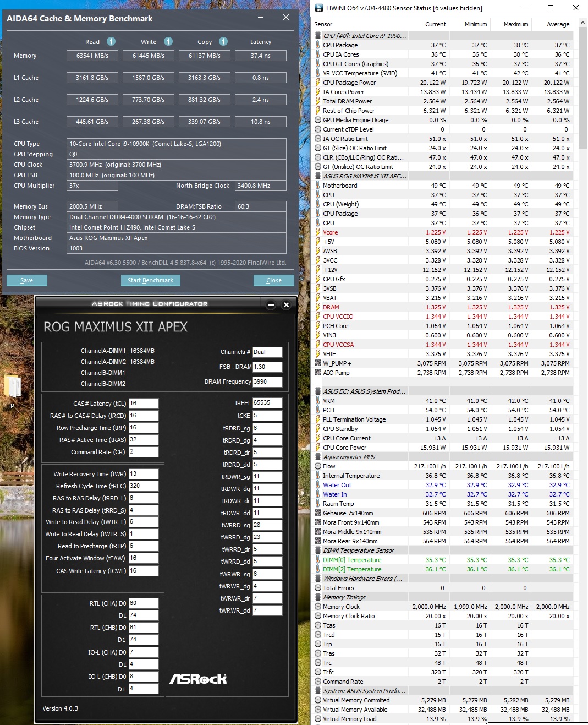
Task: Close the ASRock Timing Configurator window
Action: (x=286, y=304)
